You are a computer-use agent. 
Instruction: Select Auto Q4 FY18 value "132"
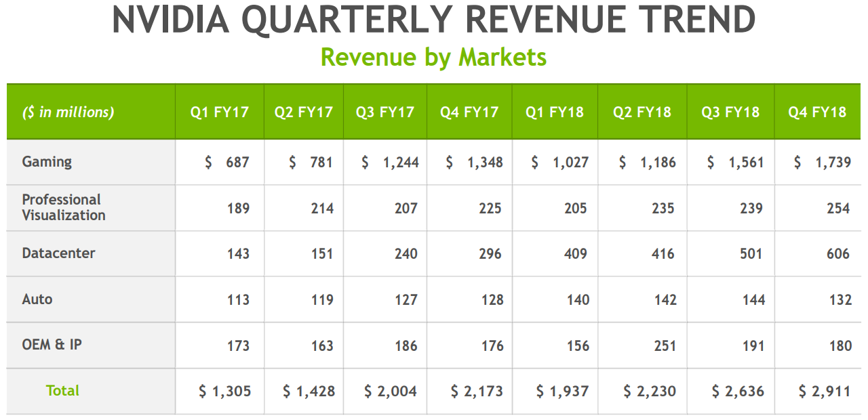point(840,300)
